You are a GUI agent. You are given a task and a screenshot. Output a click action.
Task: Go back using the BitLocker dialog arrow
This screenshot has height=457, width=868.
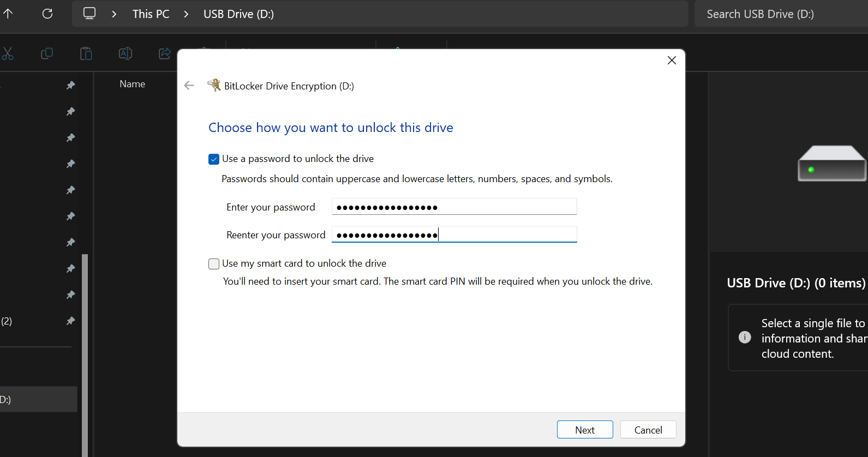click(x=189, y=86)
